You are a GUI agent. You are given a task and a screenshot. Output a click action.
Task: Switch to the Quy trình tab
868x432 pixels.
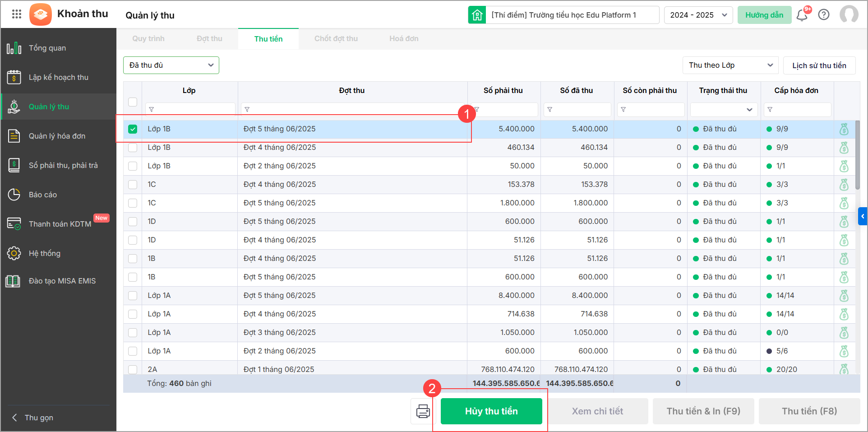(148, 39)
